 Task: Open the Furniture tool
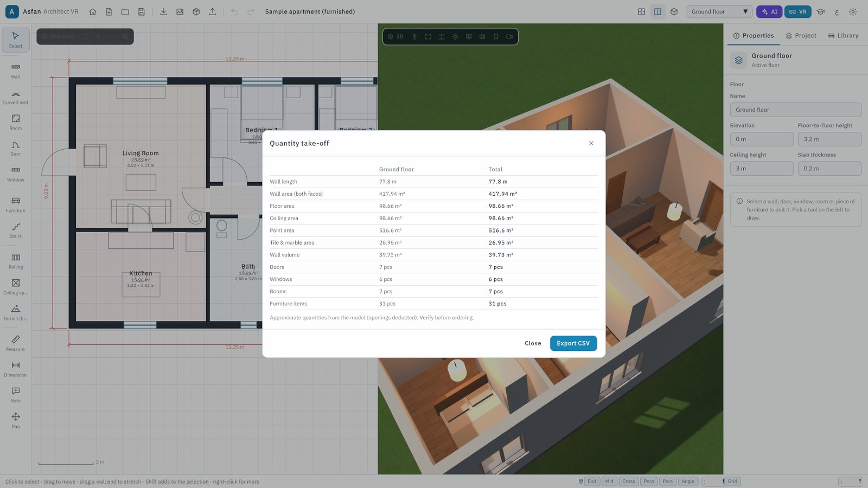point(16,204)
